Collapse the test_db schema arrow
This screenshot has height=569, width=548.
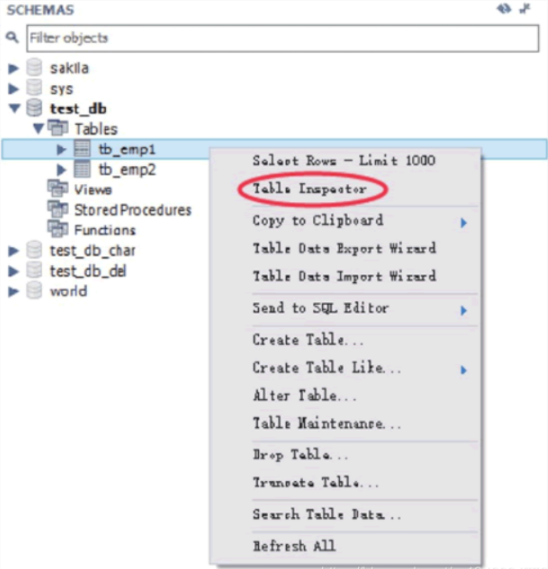pos(14,108)
